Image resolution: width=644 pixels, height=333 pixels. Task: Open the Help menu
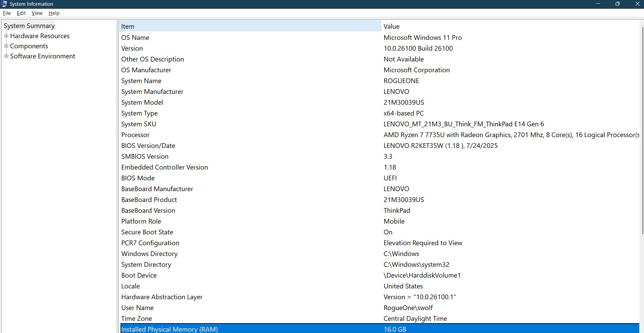point(54,13)
